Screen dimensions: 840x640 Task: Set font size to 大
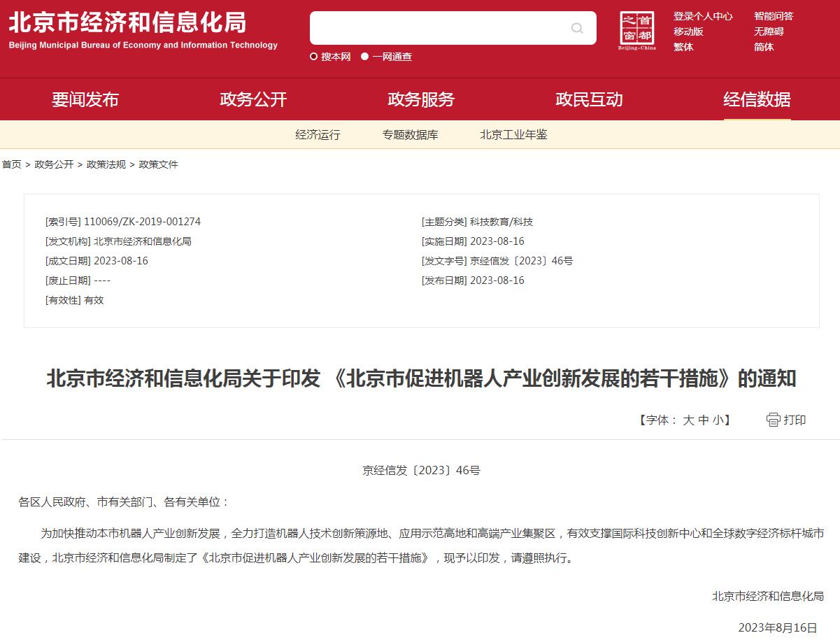click(x=688, y=420)
